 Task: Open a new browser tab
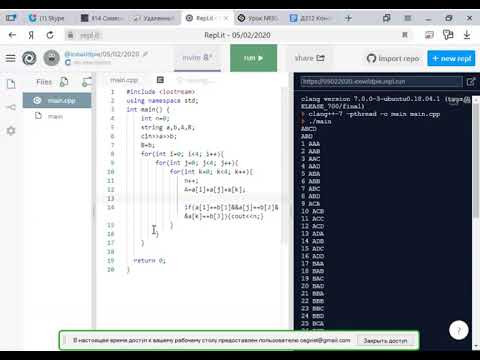click(x=348, y=18)
